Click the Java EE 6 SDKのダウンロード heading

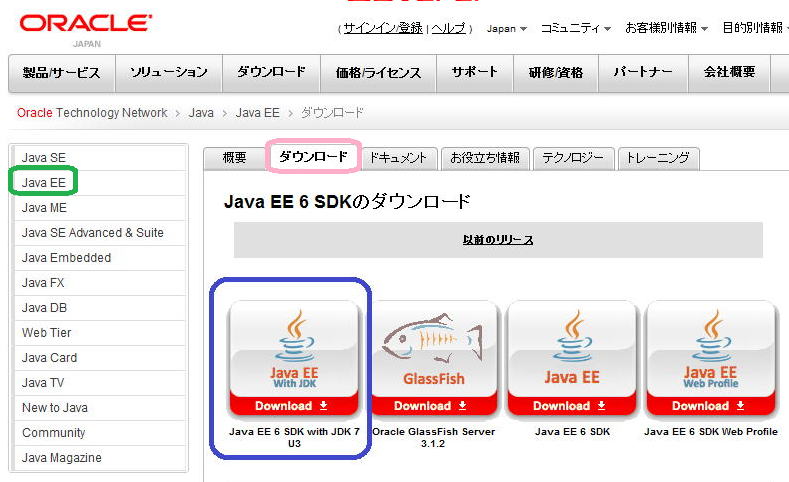click(347, 202)
